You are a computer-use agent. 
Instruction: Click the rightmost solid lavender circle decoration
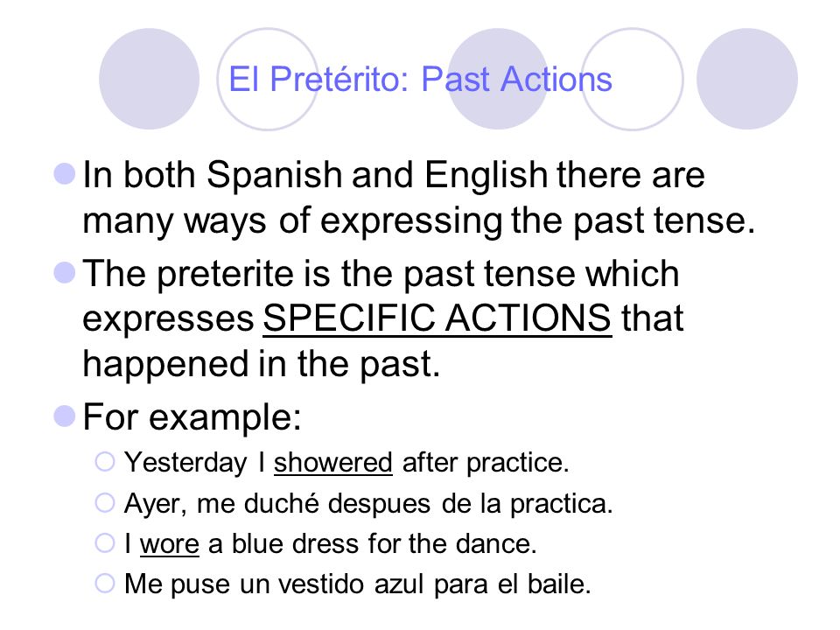pyautogui.click(x=746, y=79)
